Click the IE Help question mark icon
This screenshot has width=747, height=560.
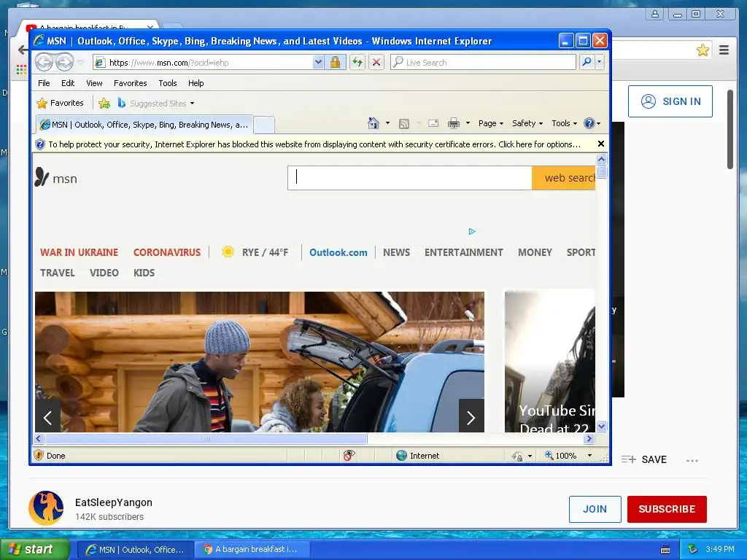tap(589, 123)
